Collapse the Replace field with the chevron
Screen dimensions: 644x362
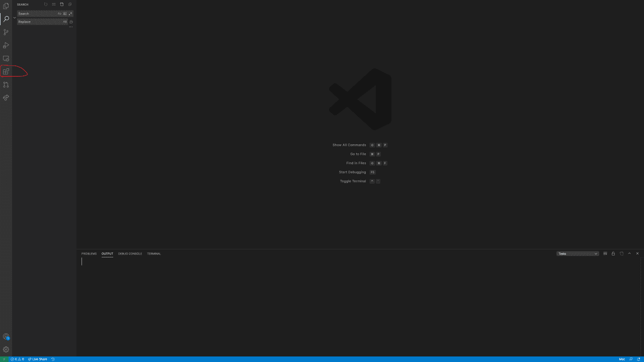pos(15,18)
